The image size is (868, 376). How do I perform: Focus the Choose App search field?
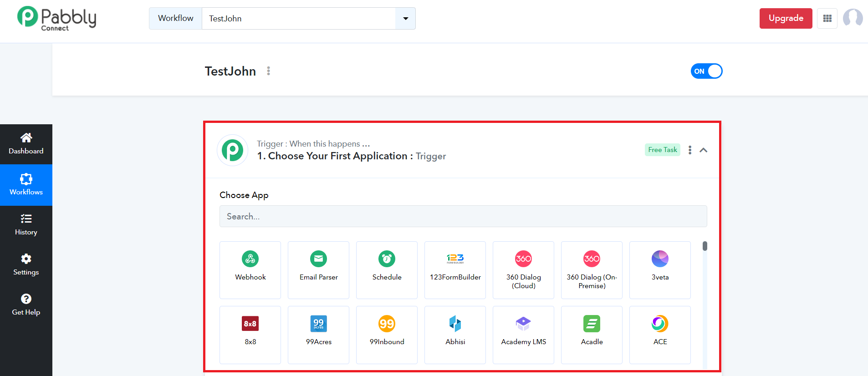tap(463, 216)
